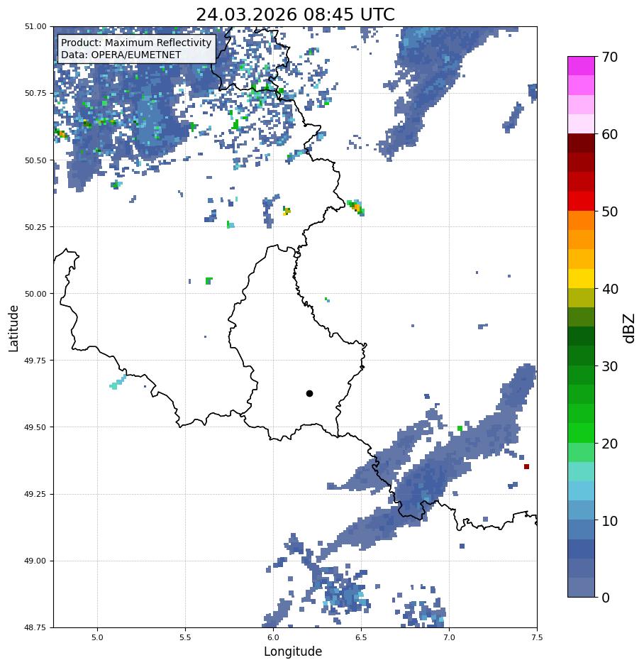Click the "Longitude" axis label

[293, 652]
